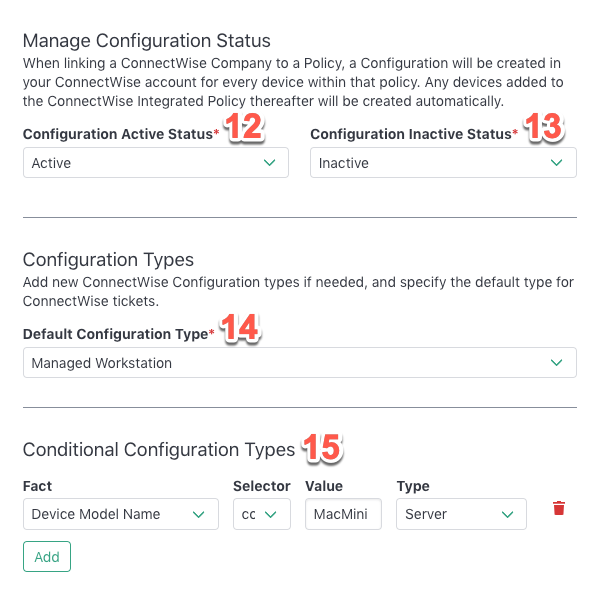Click the chevron arrow beside the Inactive value

556,163
